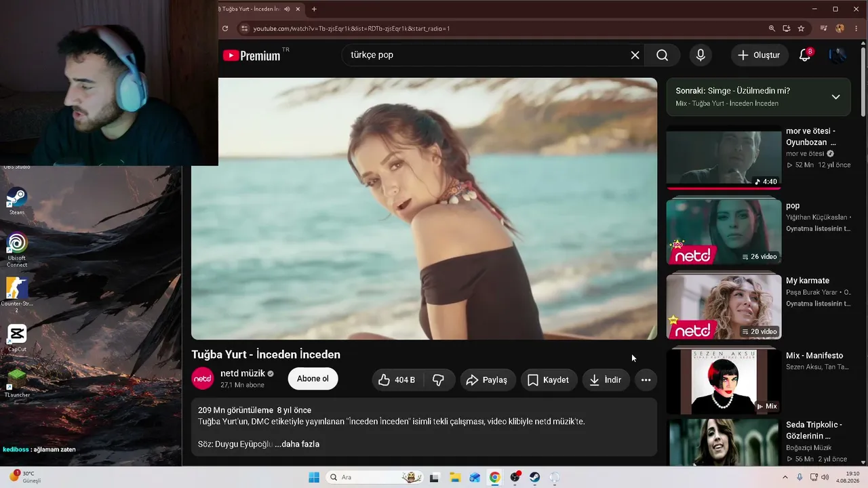Screen dimensions: 868x488
Task: Expand description with ...daha fazla
Action: tap(297, 444)
